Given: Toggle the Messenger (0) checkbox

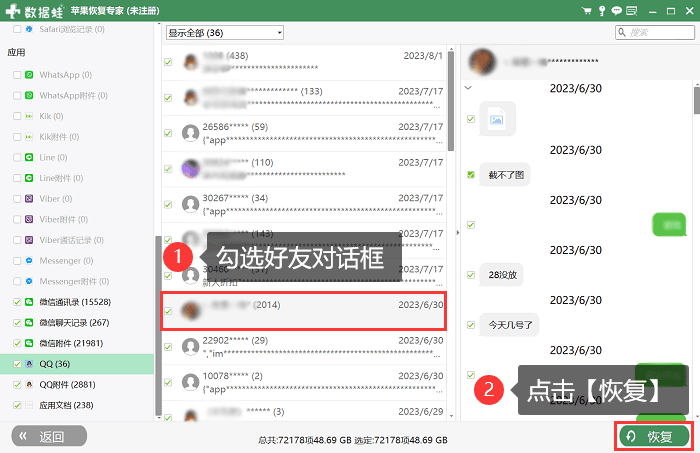Looking at the screenshot, I should (17, 261).
